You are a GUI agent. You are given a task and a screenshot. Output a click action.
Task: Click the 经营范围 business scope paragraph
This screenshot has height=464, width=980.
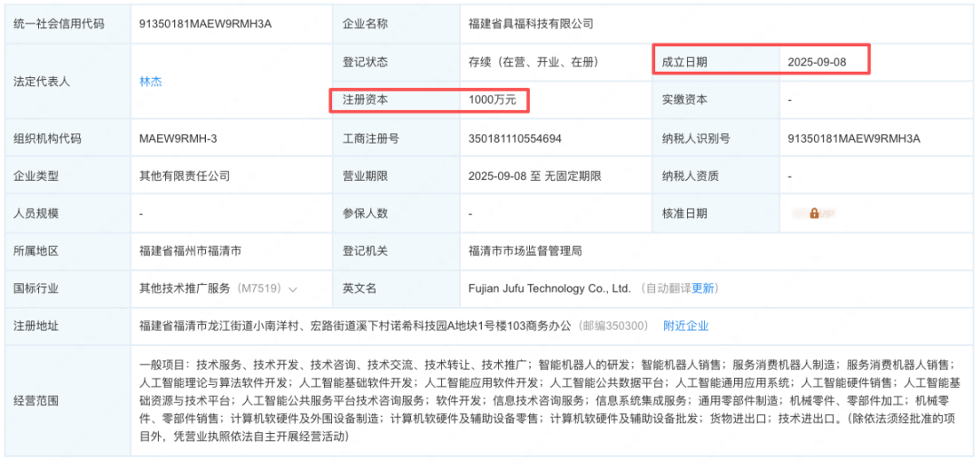click(549, 400)
